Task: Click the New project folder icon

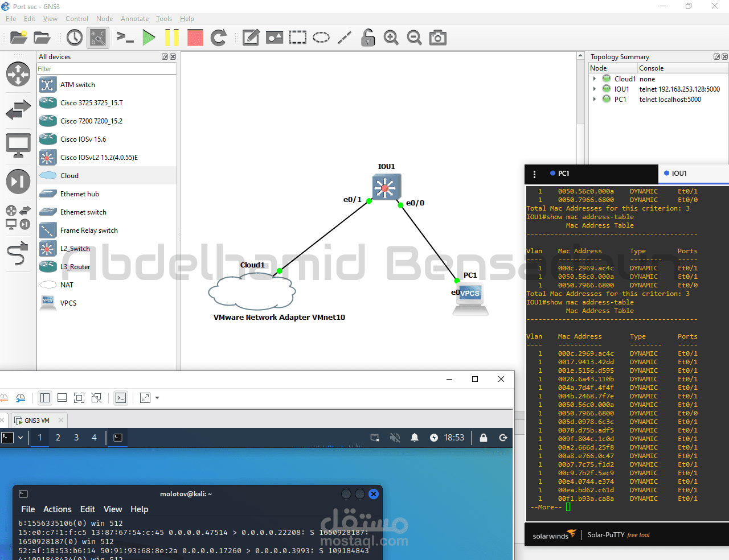Action: click(x=18, y=38)
